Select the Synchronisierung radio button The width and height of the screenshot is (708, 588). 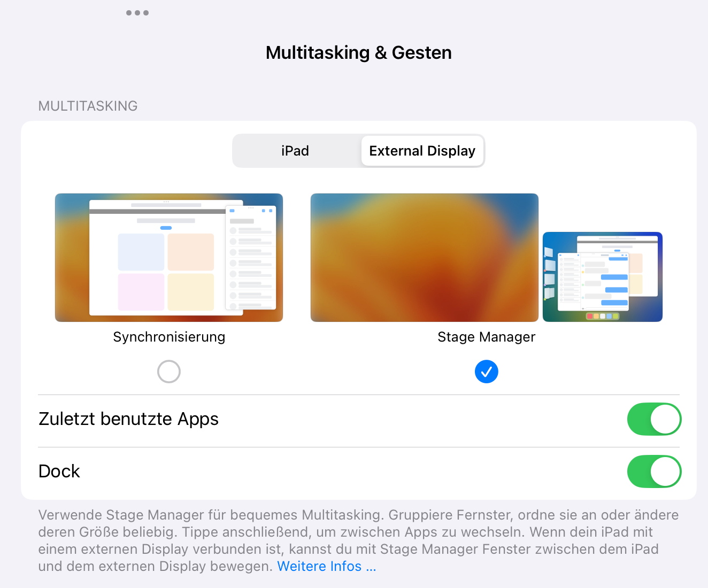pos(169,372)
